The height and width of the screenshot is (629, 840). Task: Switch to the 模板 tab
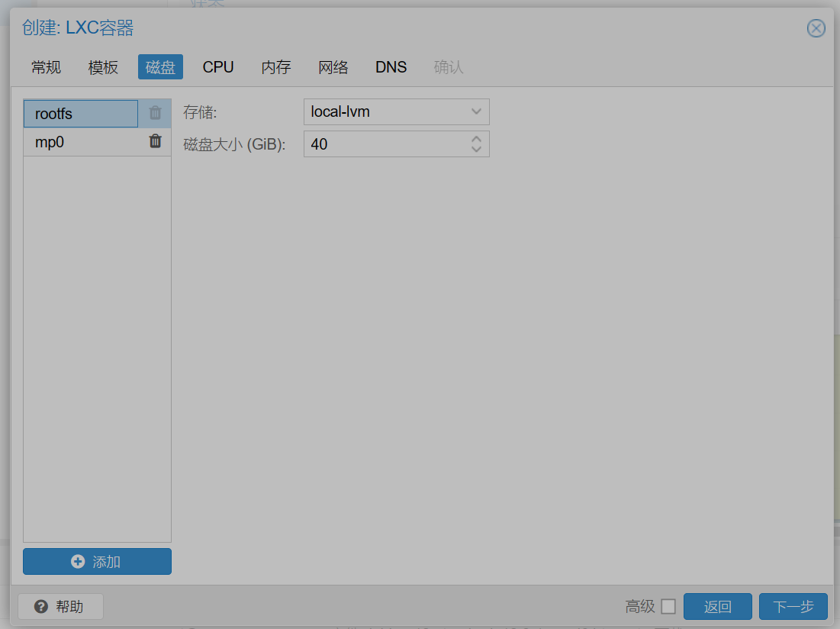pos(103,67)
